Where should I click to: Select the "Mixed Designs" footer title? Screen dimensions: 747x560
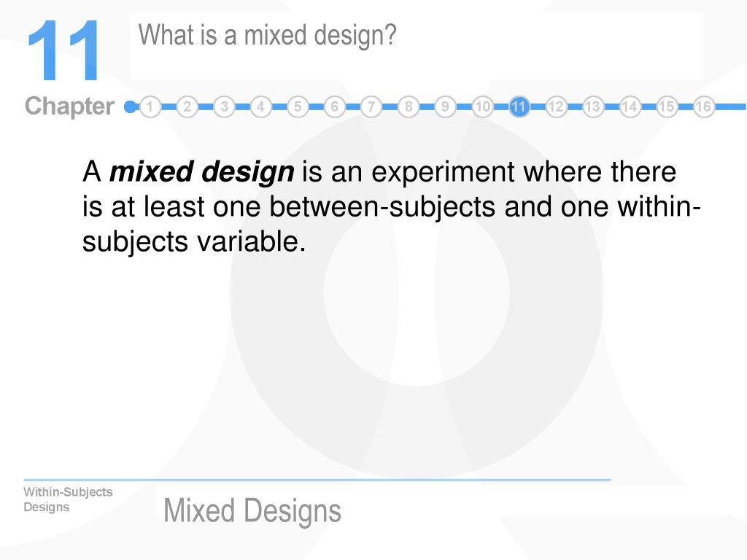click(252, 511)
